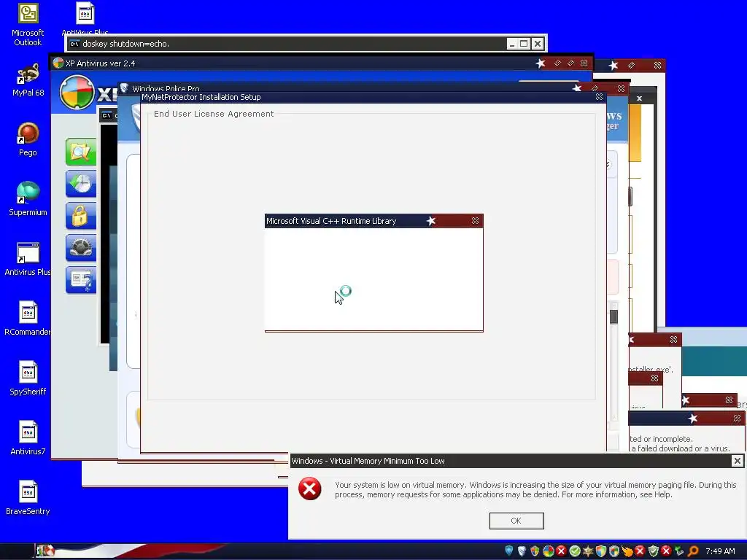Click the XP Antivirus ver 2.4 title text
The height and width of the screenshot is (560, 747).
tap(100, 63)
